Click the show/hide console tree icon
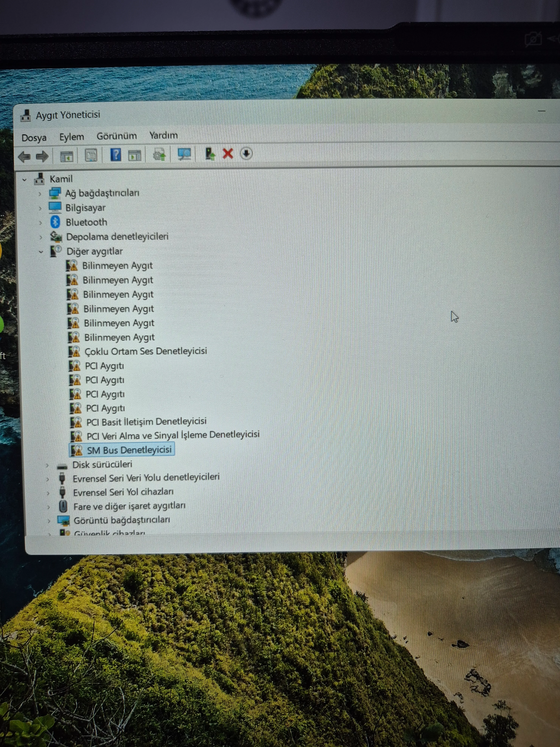Image resolution: width=560 pixels, height=747 pixels. (x=66, y=156)
